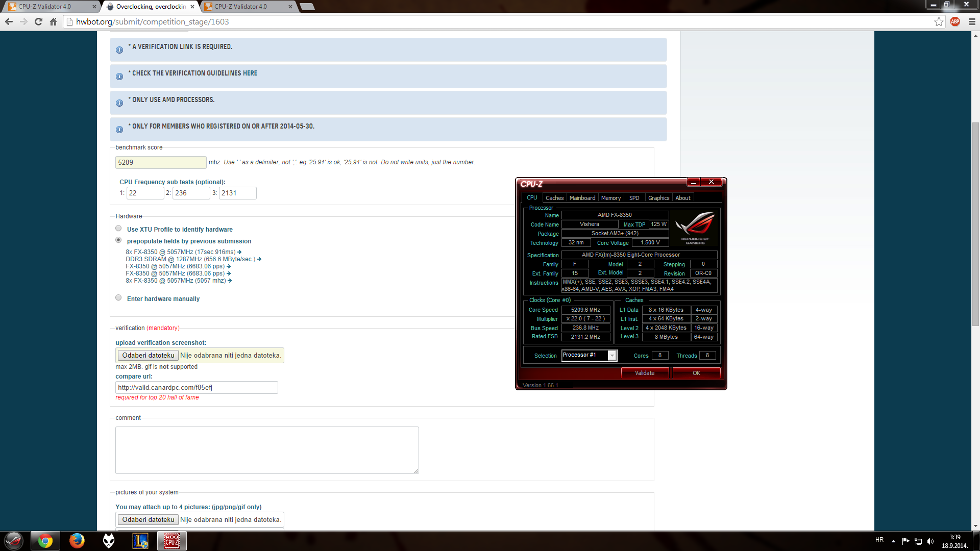
Task: Bookmark page with star icon
Action: tap(939, 21)
